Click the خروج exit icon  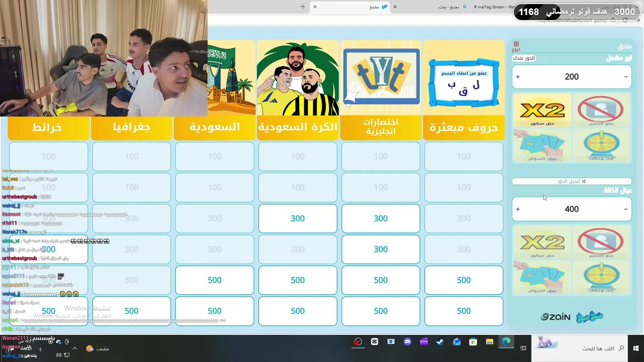coord(516,46)
